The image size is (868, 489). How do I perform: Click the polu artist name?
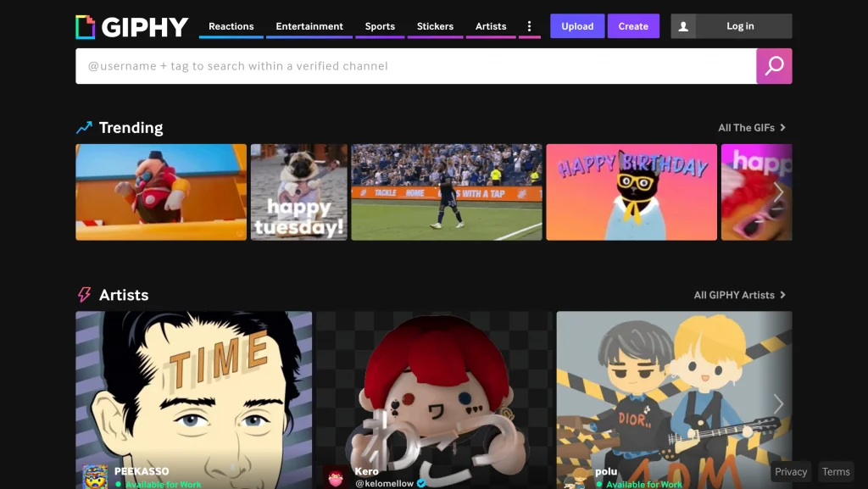coord(606,471)
